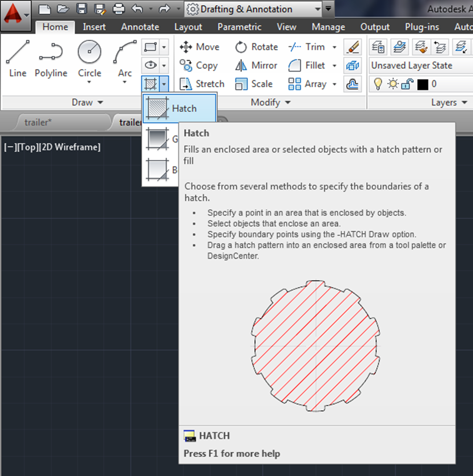This screenshot has height=476, width=473.
Task: Lock layer 0 with the padlock icon
Action: 406,84
